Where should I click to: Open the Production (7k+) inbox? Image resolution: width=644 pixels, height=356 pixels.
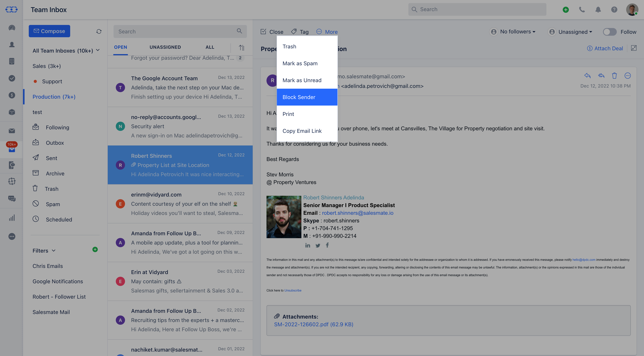coord(54,97)
